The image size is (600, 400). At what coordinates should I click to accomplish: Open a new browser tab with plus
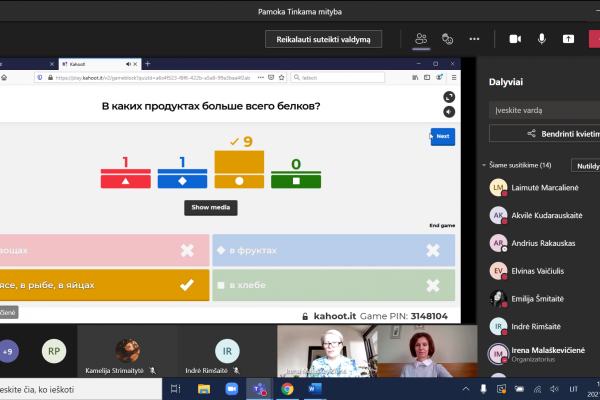(148, 64)
